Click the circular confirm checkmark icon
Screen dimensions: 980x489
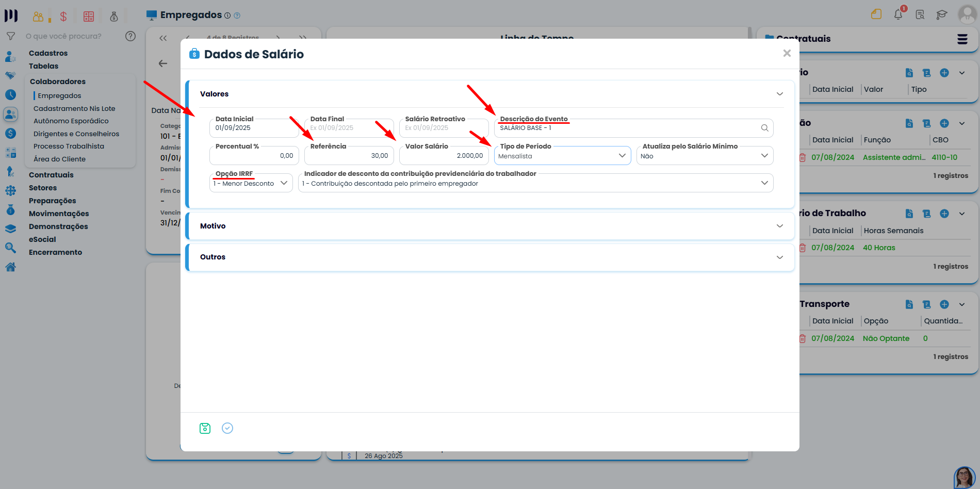point(227,428)
